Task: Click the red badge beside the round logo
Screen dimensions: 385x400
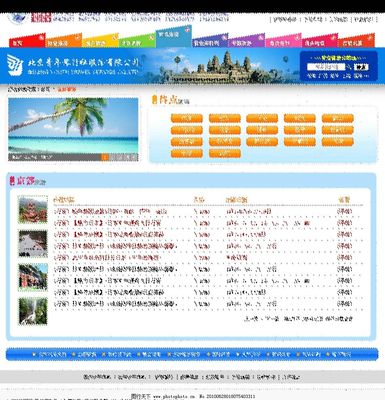Action: coord(41,17)
